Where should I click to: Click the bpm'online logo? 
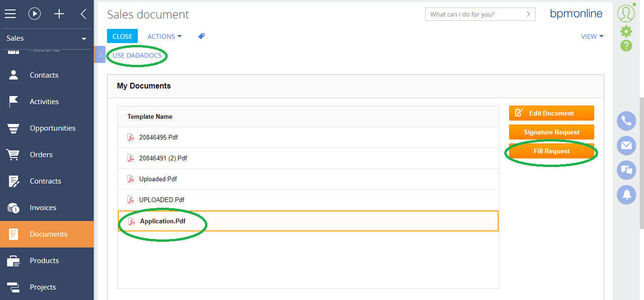576,14
